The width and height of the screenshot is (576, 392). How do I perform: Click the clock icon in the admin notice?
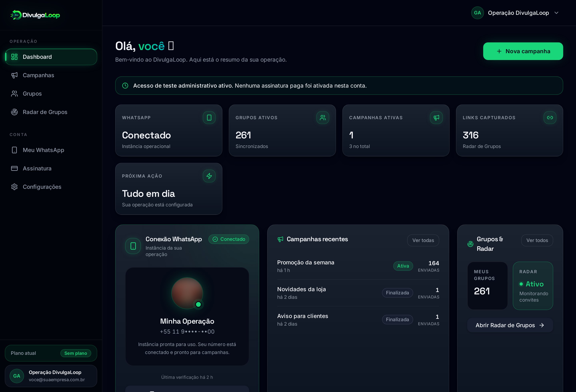pyautogui.click(x=125, y=85)
